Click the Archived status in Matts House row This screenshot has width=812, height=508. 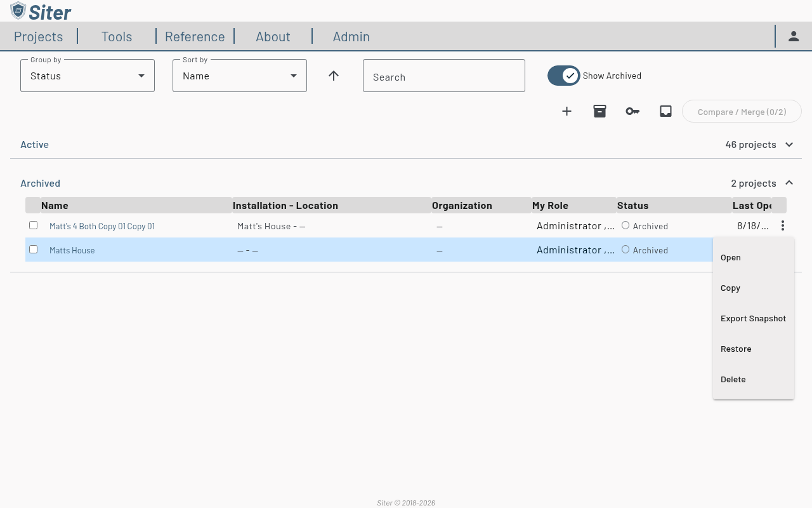point(645,250)
